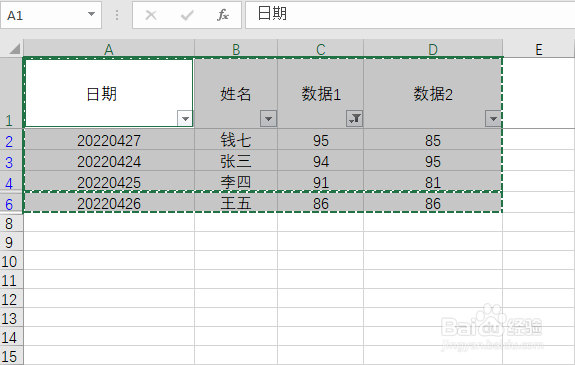Click the 数据1 header cell
Screen dimensions: 575x365
(321, 93)
